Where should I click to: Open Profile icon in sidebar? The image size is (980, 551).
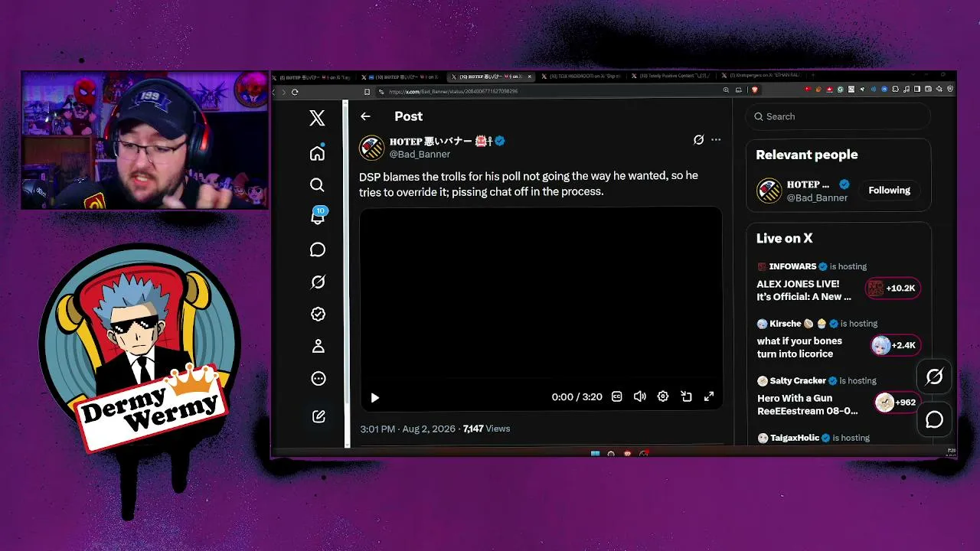318,346
